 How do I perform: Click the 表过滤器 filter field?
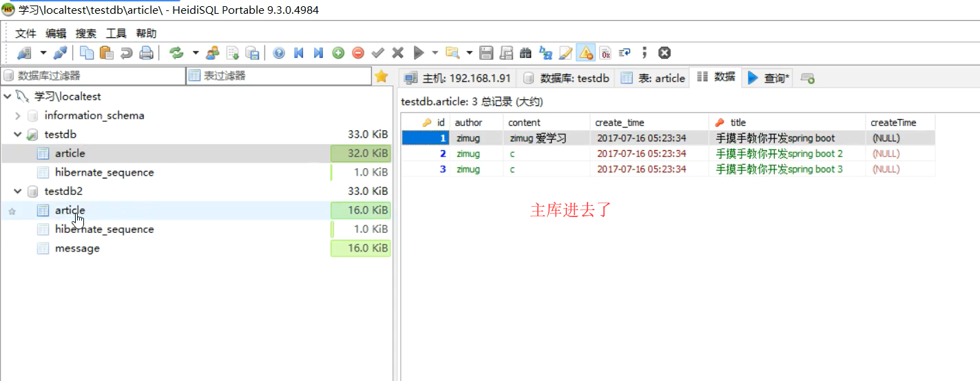click(278, 76)
